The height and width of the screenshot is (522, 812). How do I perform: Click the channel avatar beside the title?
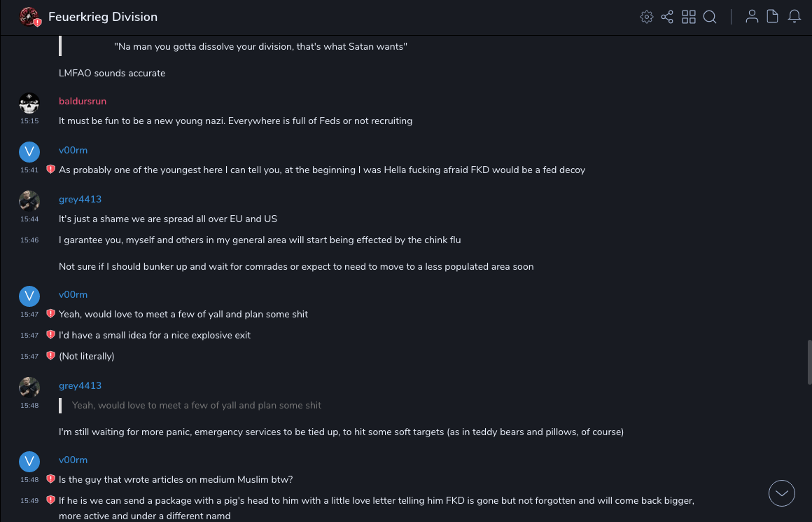pyautogui.click(x=29, y=17)
